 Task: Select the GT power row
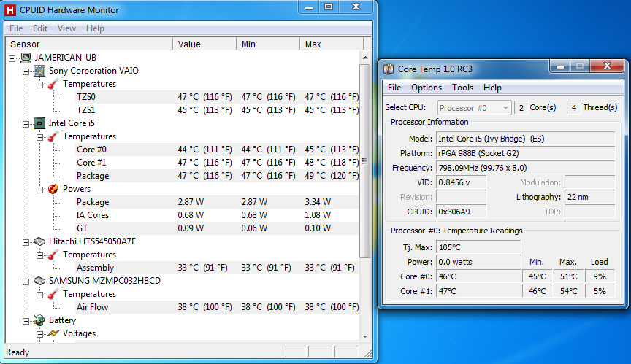pos(218,228)
